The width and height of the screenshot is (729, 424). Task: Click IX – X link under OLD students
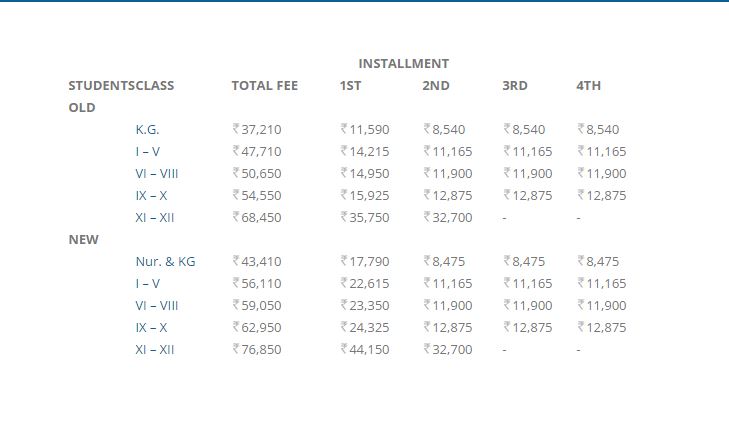tap(151, 195)
